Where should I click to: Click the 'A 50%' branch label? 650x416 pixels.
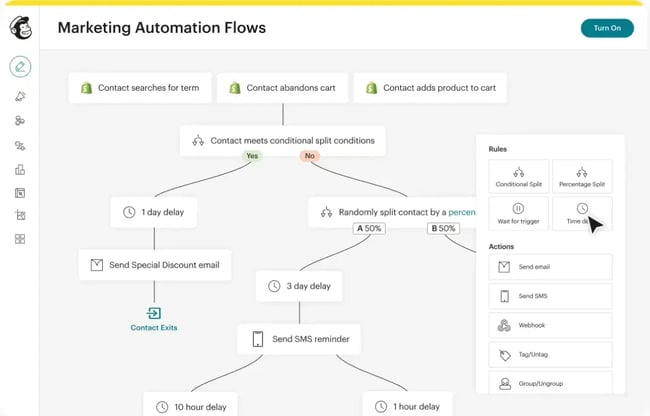click(369, 228)
